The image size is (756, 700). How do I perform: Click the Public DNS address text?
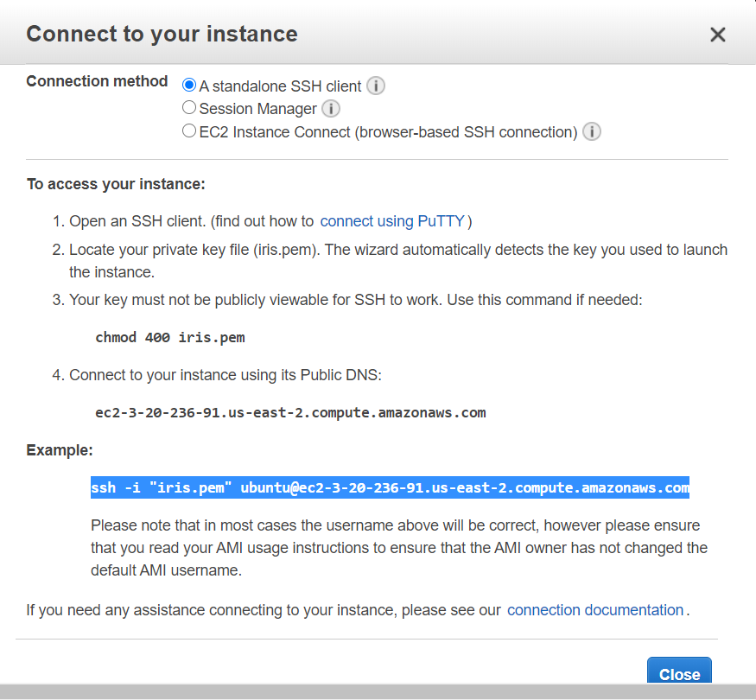pyautogui.click(x=290, y=412)
